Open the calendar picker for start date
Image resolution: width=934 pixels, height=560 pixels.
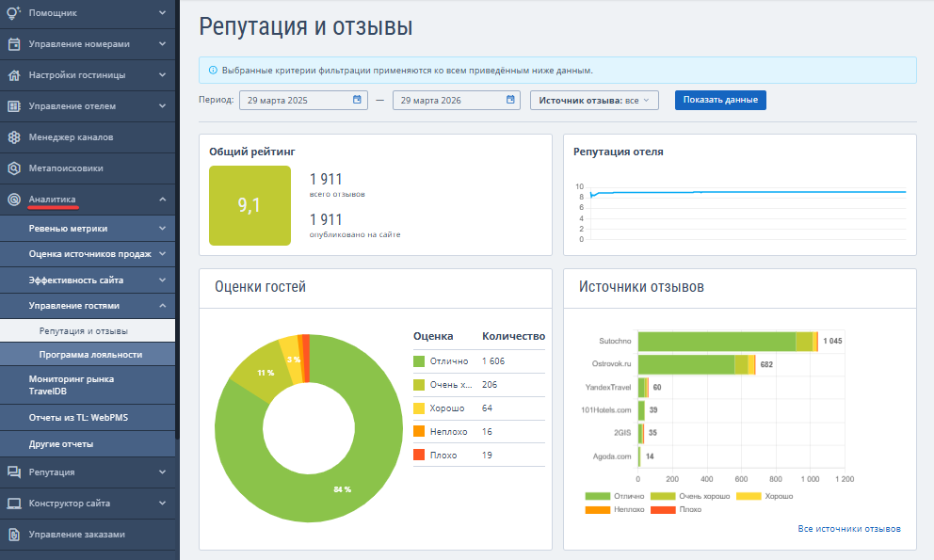[357, 100]
